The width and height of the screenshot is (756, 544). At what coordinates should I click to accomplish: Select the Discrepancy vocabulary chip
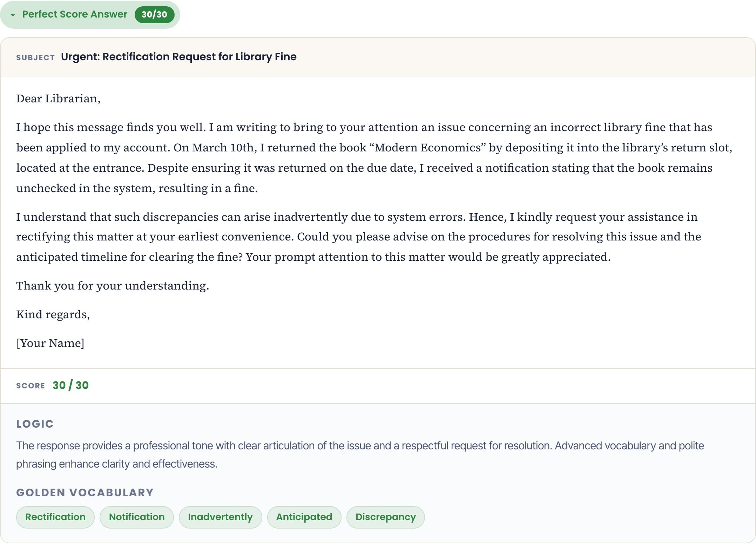pos(385,517)
